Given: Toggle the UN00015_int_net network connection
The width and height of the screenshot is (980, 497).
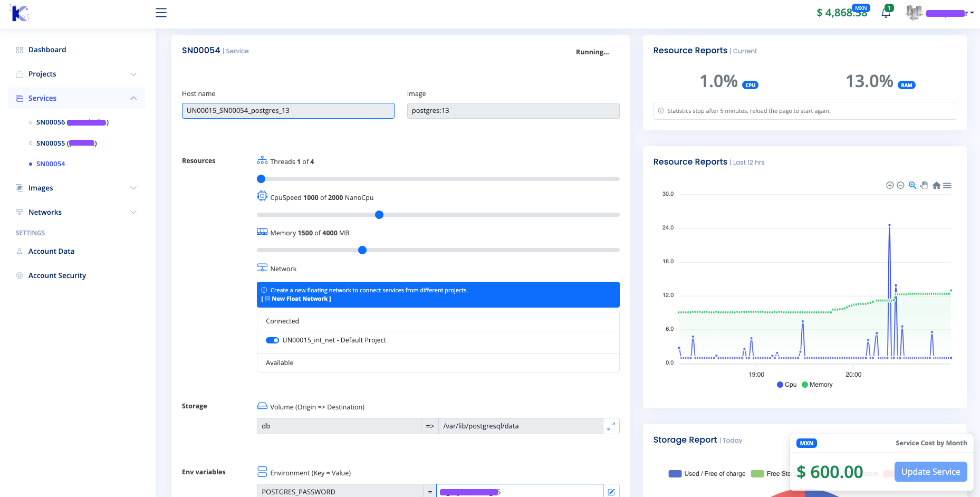Looking at the screenshot, I should point(272,340).
